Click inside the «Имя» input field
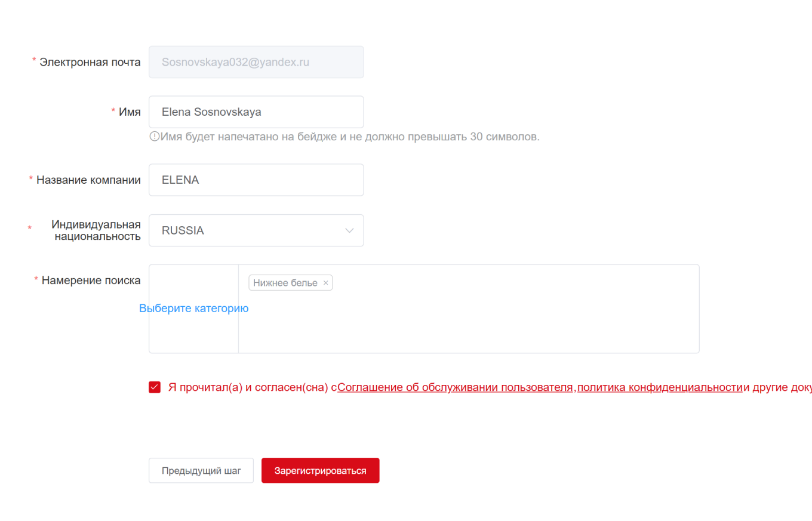The height and width of the screenshot is (521, 812). point(256,112)
